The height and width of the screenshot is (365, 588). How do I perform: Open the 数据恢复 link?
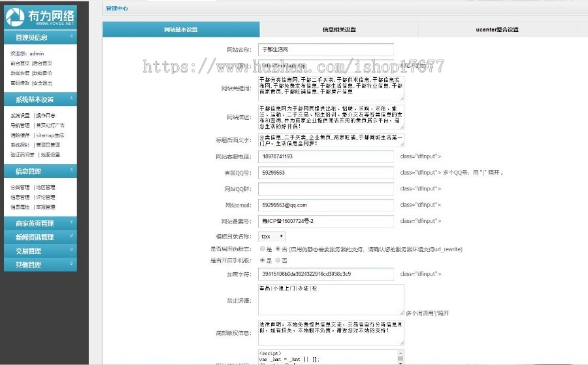[x=20, y=73]
